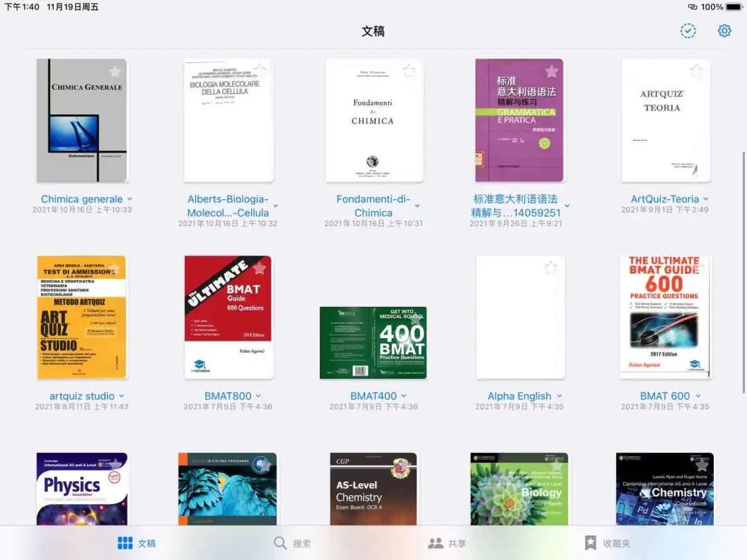747x560 pixels.
Task: Open the Ultimate BMAT Guide 600 cover
Action: 665,317
